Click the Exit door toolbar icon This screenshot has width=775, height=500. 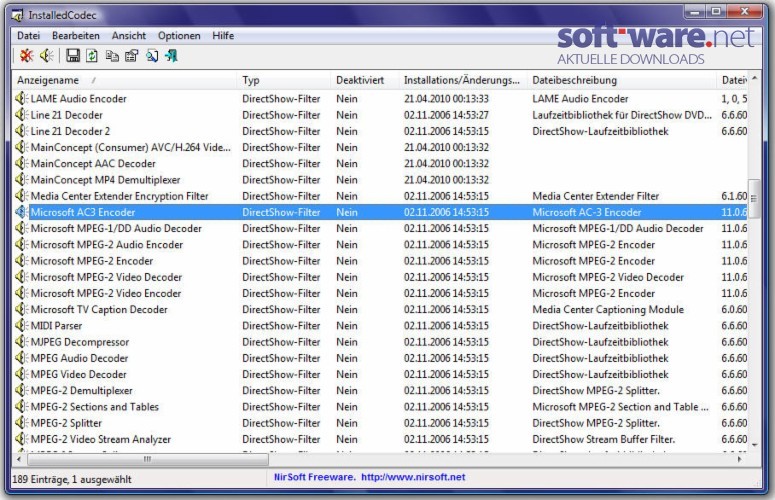coord(171,56)
